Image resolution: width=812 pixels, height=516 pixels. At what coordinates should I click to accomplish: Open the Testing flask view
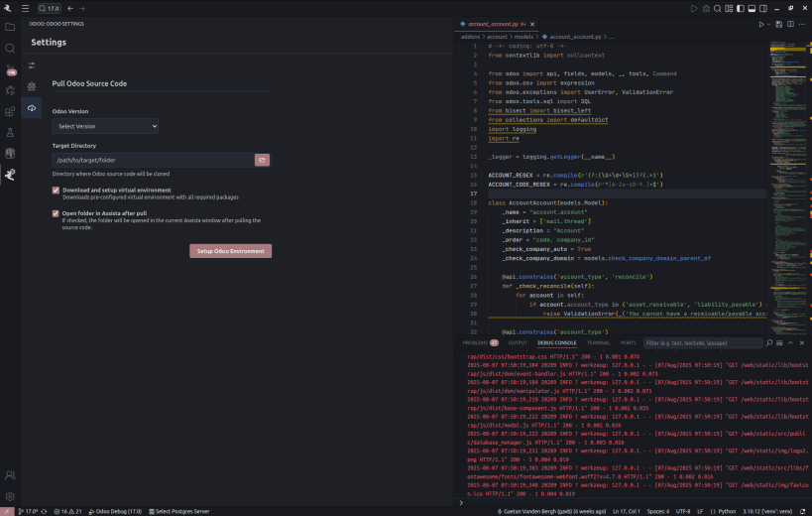[10, 133]
